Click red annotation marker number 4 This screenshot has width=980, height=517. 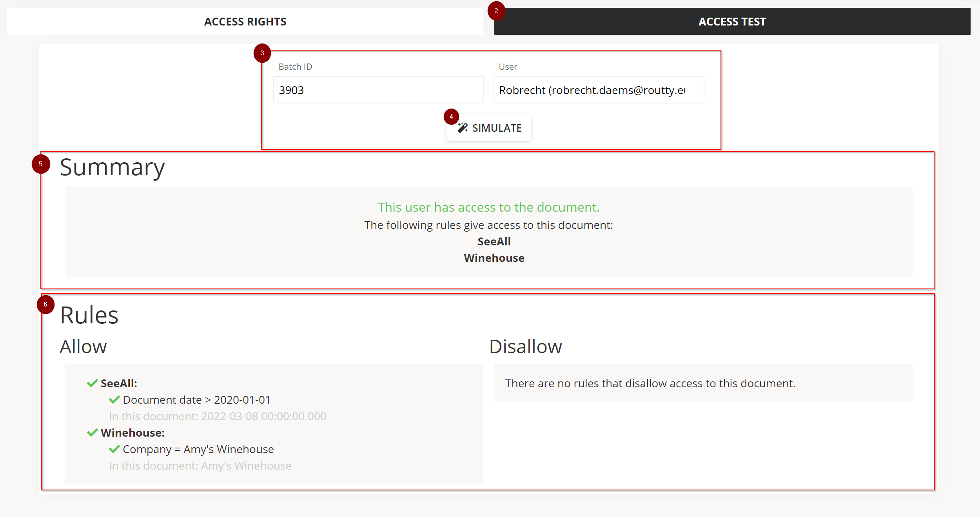(451, 116)
